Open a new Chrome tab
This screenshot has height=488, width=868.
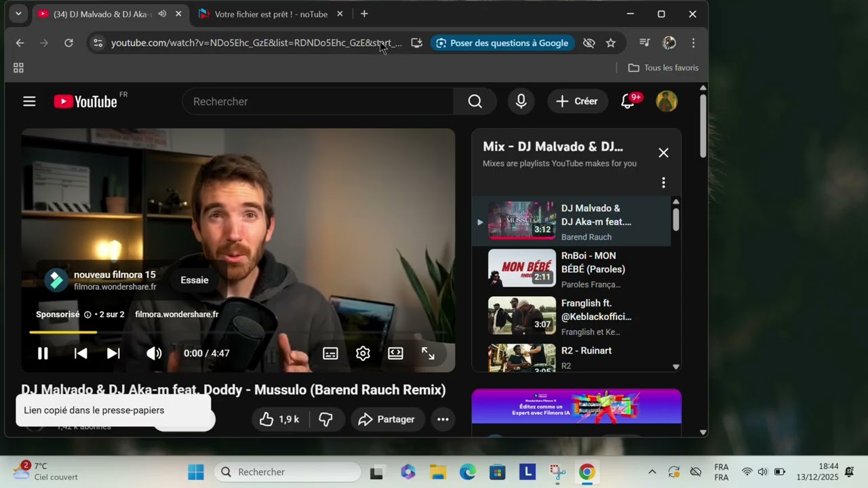pyautogui.click(x=364, y=14)
